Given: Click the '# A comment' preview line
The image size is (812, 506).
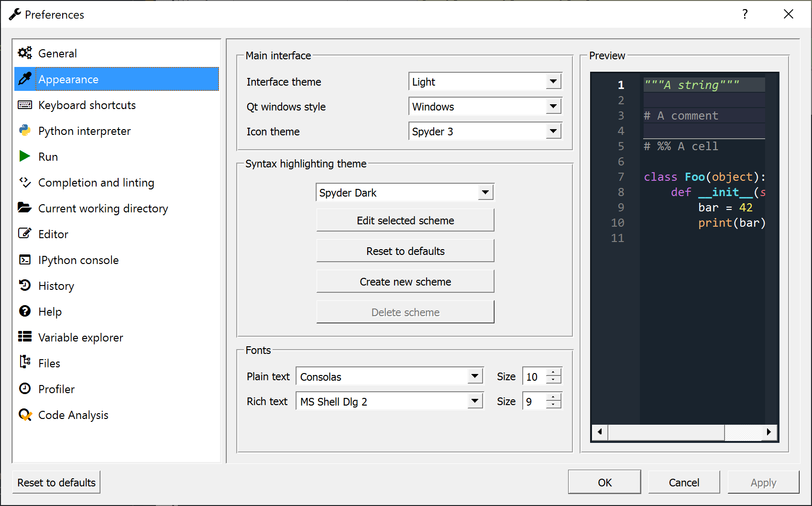Looking at the screenshot, I should click(681, 116).
